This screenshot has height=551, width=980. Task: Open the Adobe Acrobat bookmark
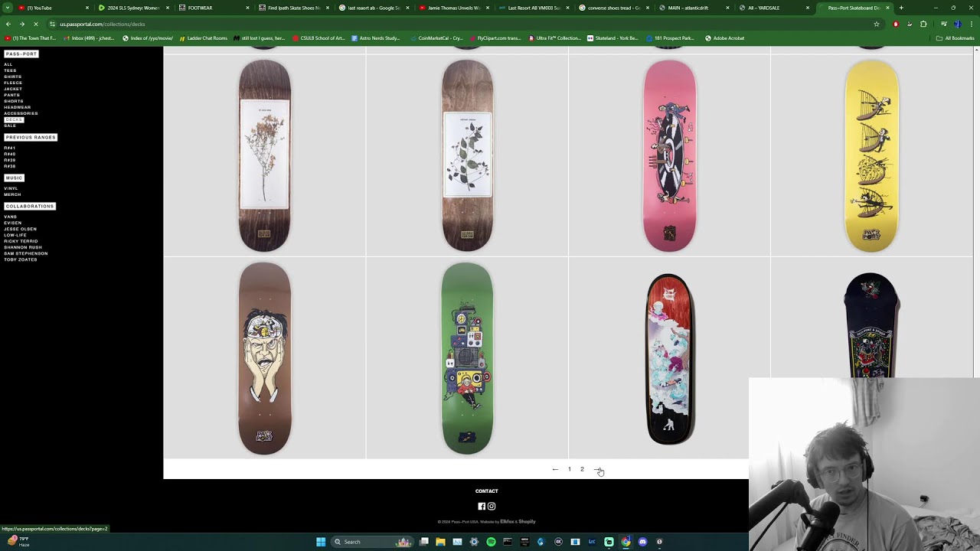click(x=724, y=38)
